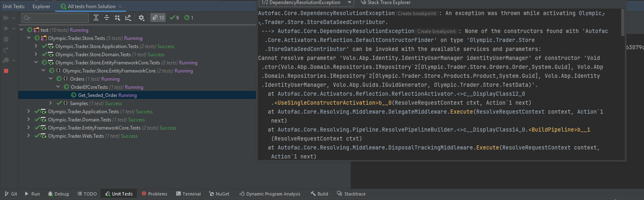Screen dimensions: 644x200
Task: Click the Collapse All tree icon
Action: [x=107, y=18]
